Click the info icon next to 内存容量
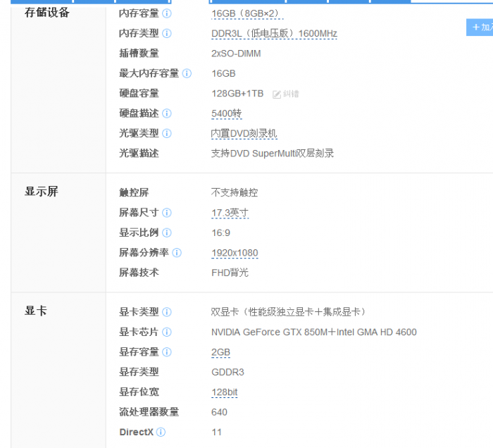The height and width of the screenshot is (448, 493). tap(167, 13)
